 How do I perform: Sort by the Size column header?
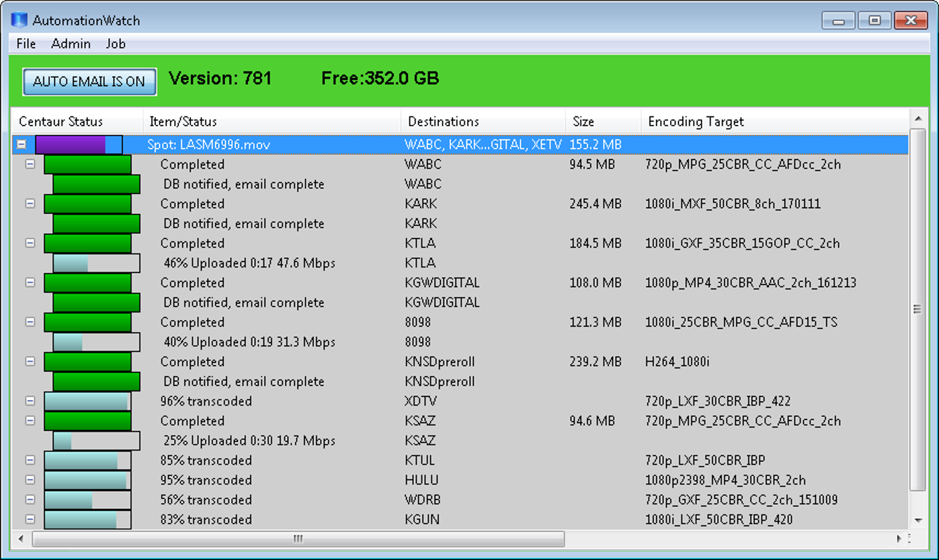[x=603, y=121]
